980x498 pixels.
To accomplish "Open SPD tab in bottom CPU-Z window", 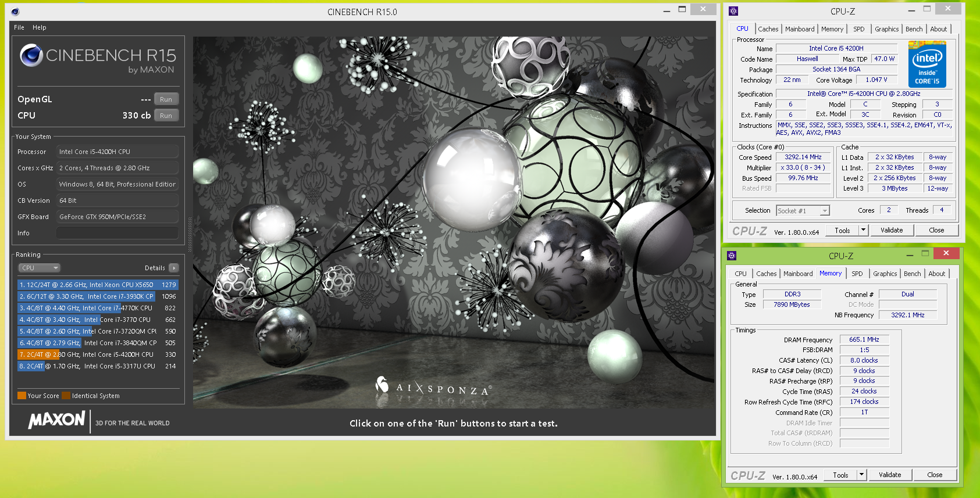I will pyautogui.click(x=857, y=274).
